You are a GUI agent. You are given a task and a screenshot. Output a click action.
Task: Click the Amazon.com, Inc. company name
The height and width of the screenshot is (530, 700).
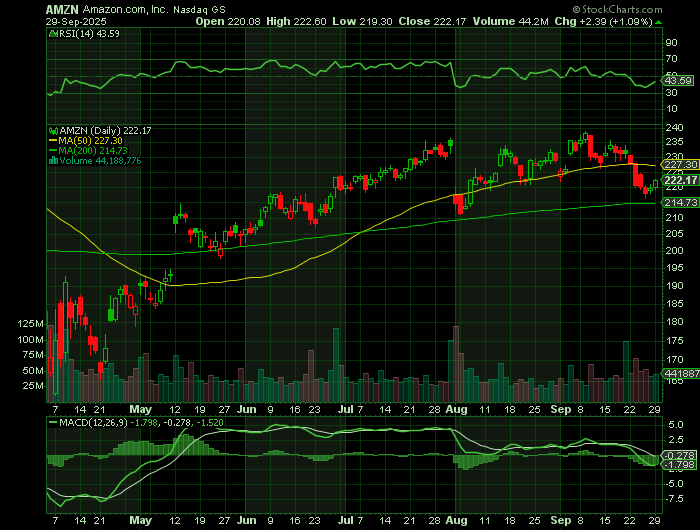(x=126, y=9)
